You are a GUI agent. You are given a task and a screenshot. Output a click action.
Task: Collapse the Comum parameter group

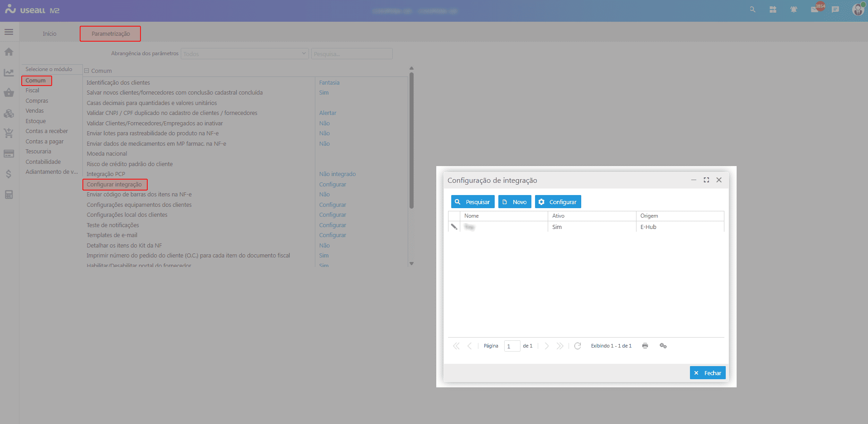pyautogui.click(x=87, y=71)
